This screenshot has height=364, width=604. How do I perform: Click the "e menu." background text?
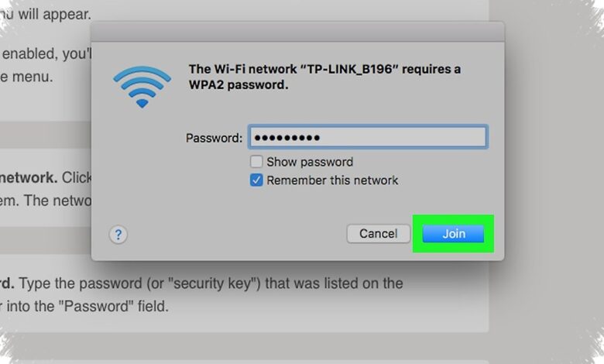point(26,77)
